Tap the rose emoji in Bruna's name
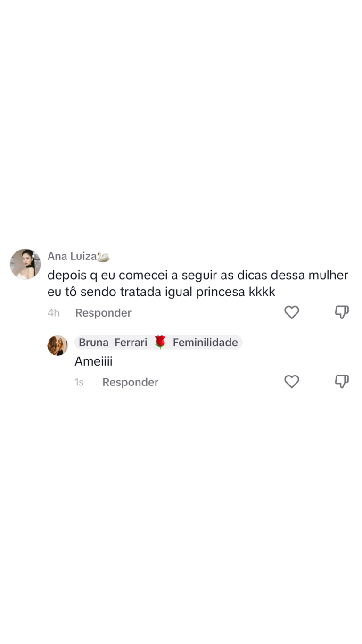This screenshot has width=362, height=644. click(x=160, y=343)
